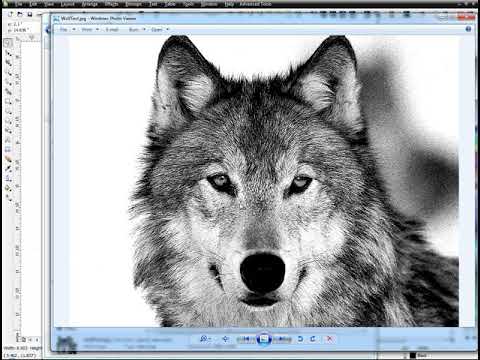
Task: Rotate the wolf photo clockwise
Action: coord(313,339)
